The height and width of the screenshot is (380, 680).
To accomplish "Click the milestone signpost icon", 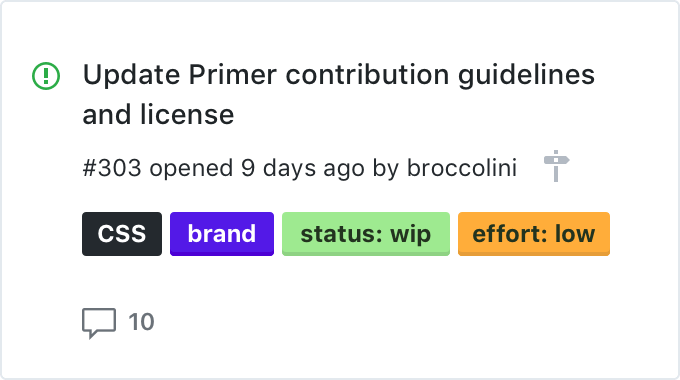I will (x=556, y=166).
